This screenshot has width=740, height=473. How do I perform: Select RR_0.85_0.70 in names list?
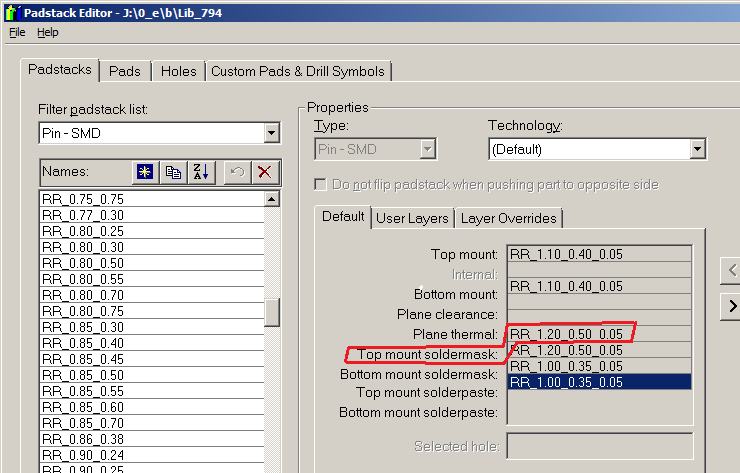pos(152,423)
